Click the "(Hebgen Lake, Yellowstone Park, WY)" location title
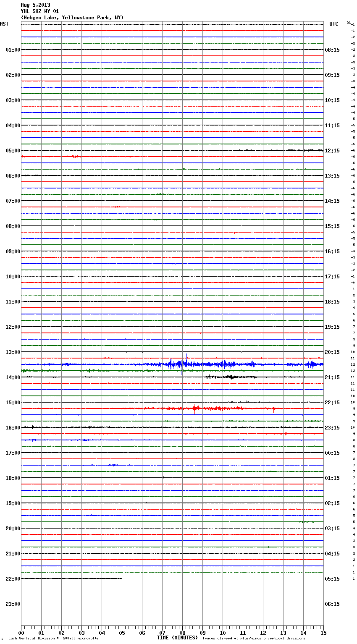This screenshot has width=357, height=644. tap(72, 18)
